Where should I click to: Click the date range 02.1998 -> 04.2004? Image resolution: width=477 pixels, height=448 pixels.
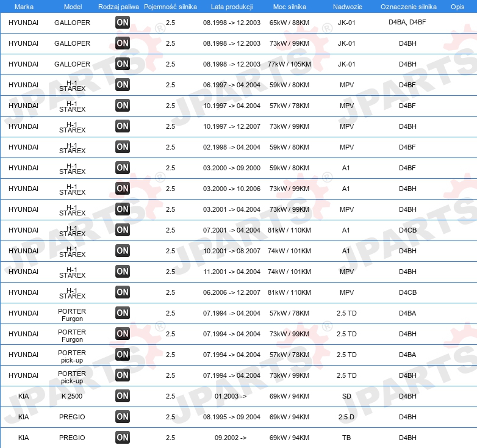(x=232, y=147)
